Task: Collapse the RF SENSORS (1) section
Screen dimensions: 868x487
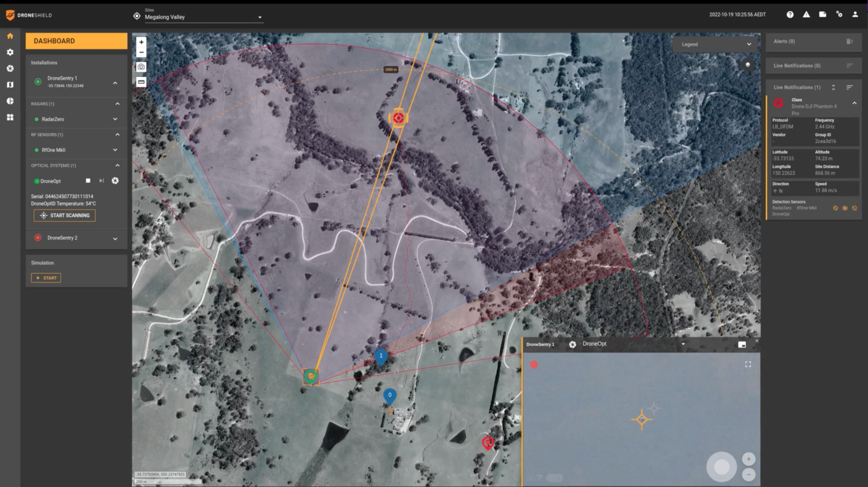Action: (118, 135)
